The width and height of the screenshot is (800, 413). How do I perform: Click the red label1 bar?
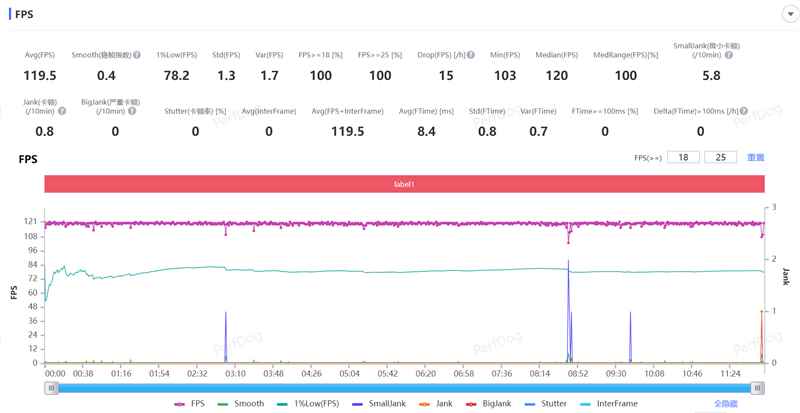(404, 184)
